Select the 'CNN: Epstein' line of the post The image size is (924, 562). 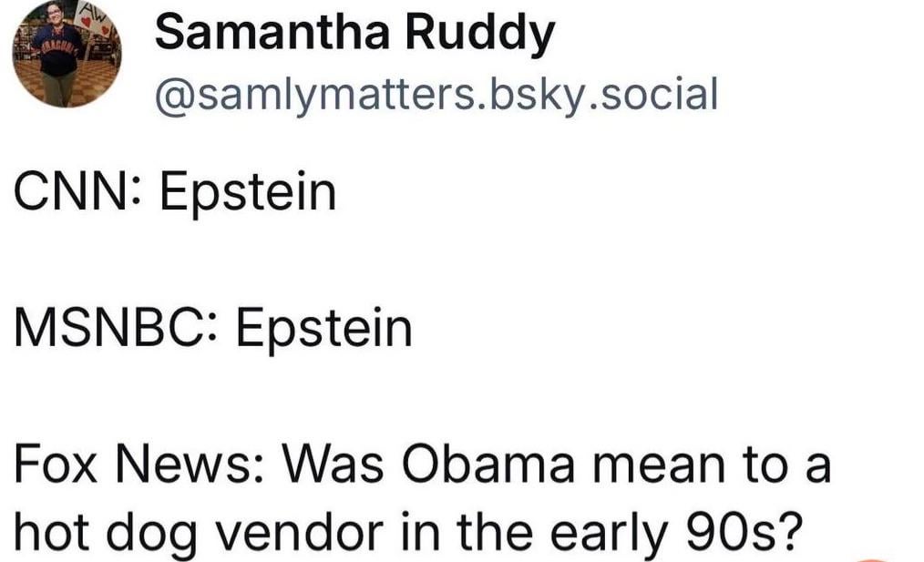click(175, 192)
